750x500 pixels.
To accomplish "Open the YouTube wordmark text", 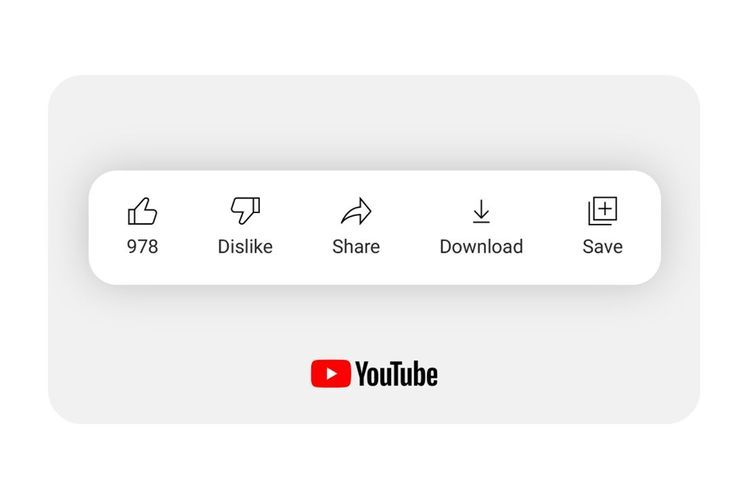I will [397, 374].
